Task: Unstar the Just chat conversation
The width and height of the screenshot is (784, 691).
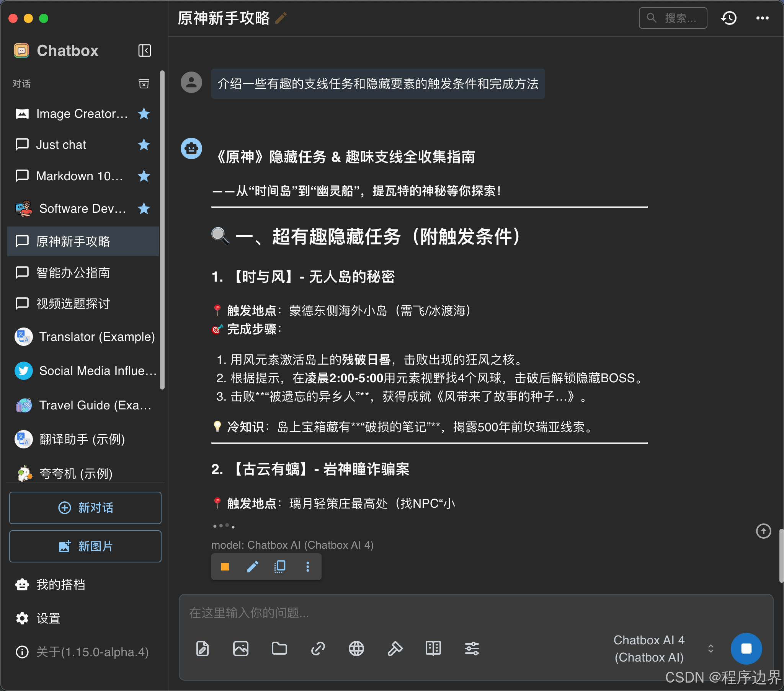Action: coord(144,145)
